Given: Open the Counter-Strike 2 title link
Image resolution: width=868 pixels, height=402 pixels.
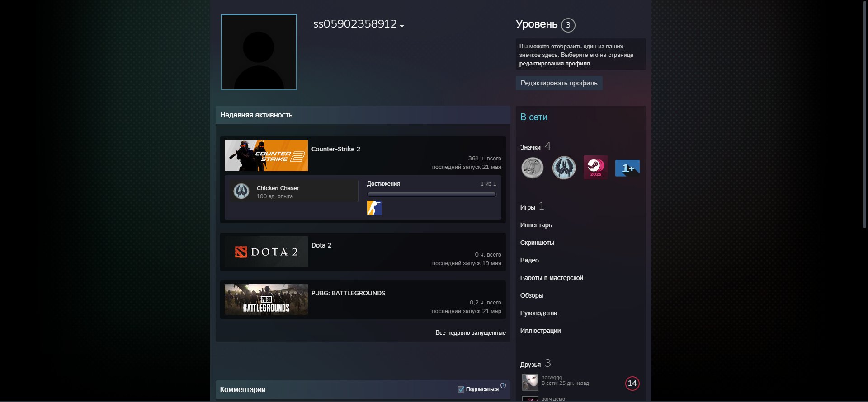Looking at the screenshot, I should (x=336, y=149).
